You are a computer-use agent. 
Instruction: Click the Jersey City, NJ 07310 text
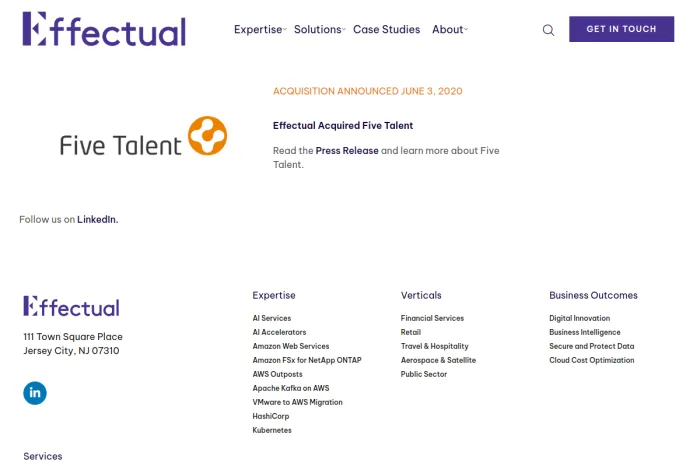71,350
